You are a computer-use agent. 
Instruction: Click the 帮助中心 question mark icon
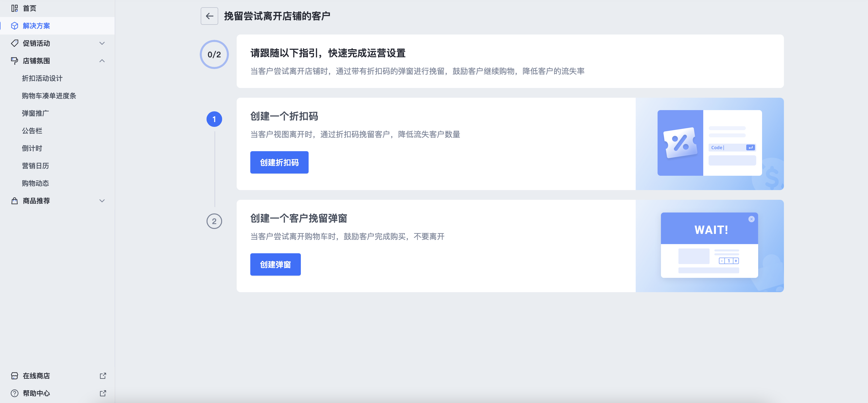[15, 393]
